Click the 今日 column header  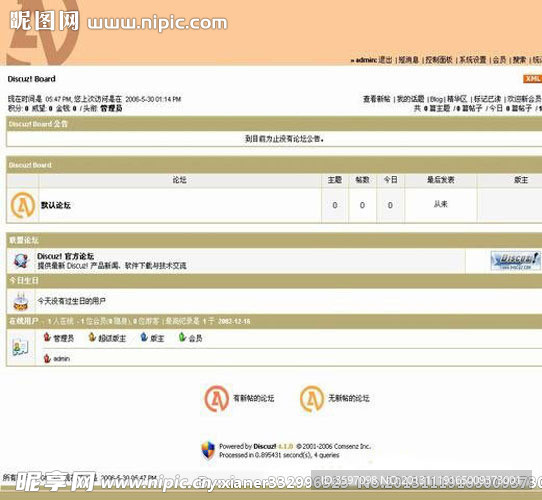(390, 180)
